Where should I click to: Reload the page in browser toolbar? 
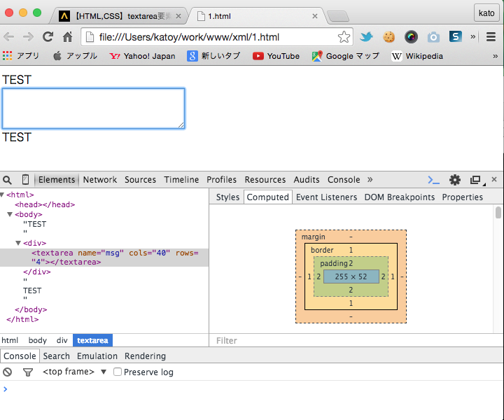point(48,37)
